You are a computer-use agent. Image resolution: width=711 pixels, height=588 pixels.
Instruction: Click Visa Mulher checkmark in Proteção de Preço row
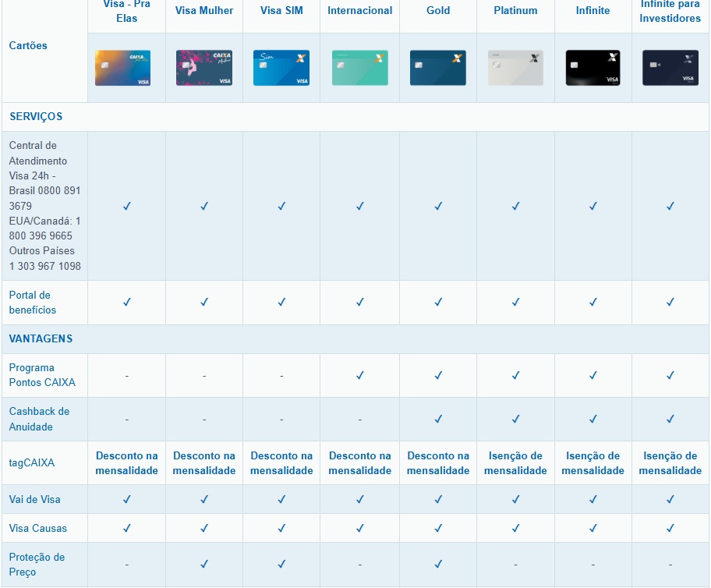[204, 564]
